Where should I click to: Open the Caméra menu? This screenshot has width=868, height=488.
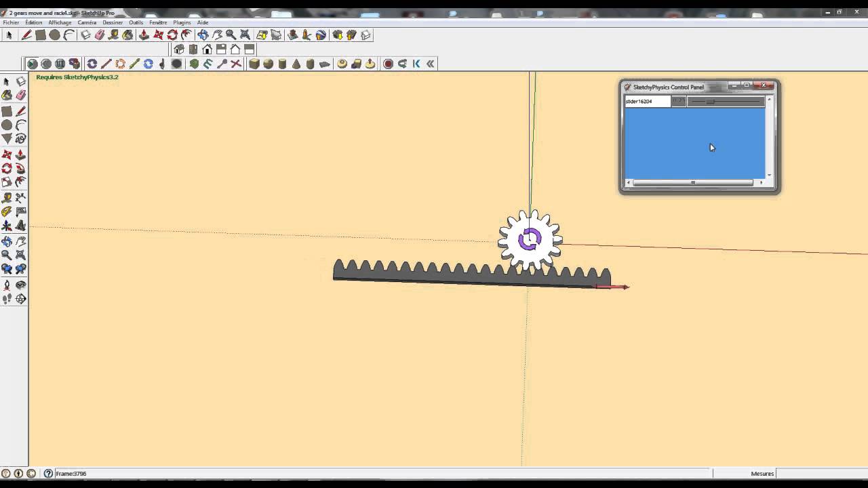(87, 22)
